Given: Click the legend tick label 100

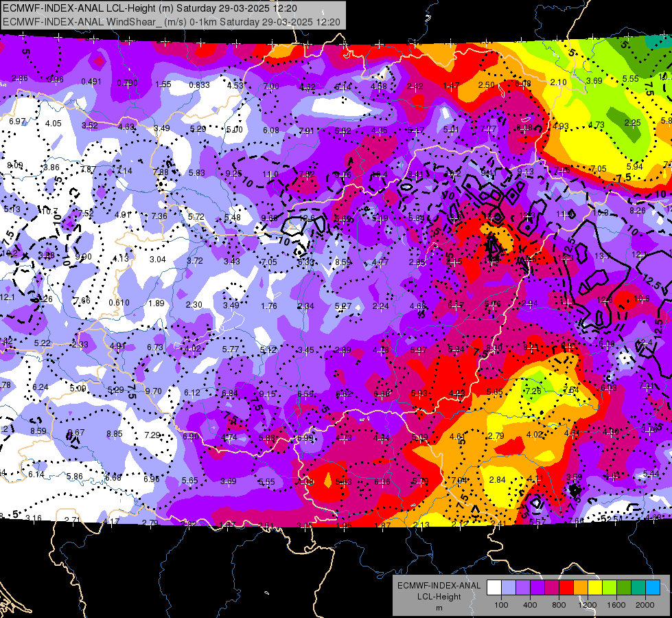Looking at the screenshot, I should click(x=501, y=605).
